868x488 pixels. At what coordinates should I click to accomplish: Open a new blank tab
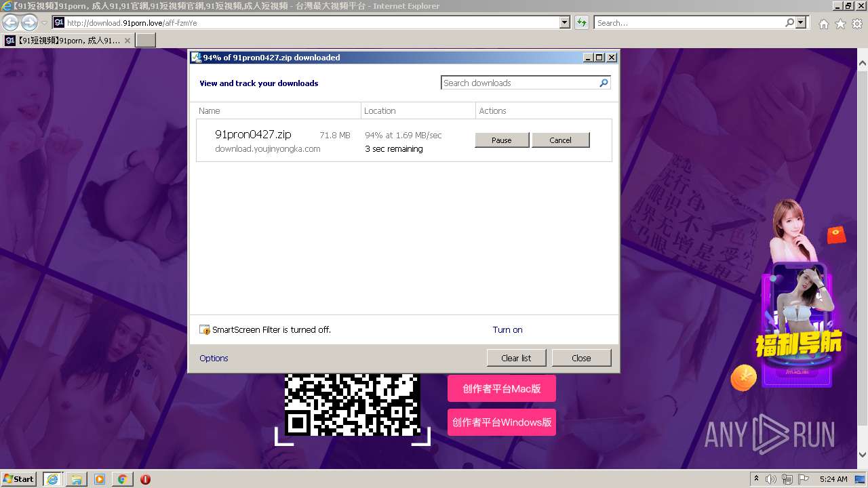pyautogui.click(x=146, y=40)
